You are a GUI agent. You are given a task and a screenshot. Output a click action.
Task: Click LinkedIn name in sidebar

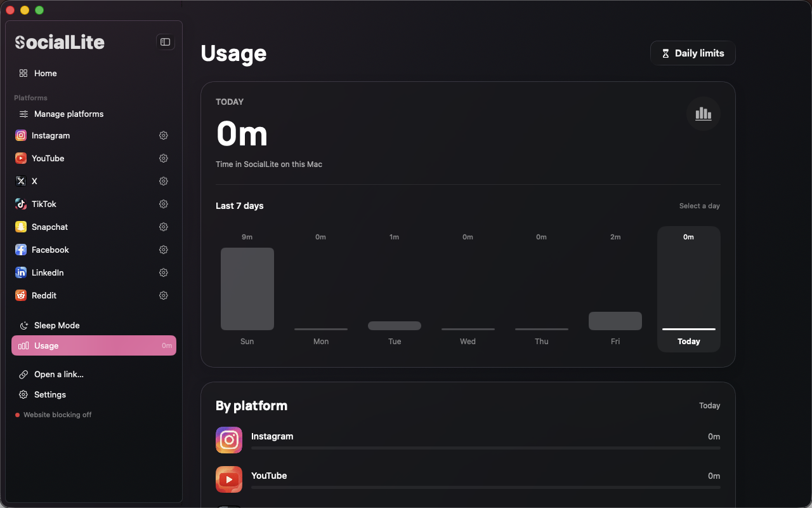pos(48,272)
